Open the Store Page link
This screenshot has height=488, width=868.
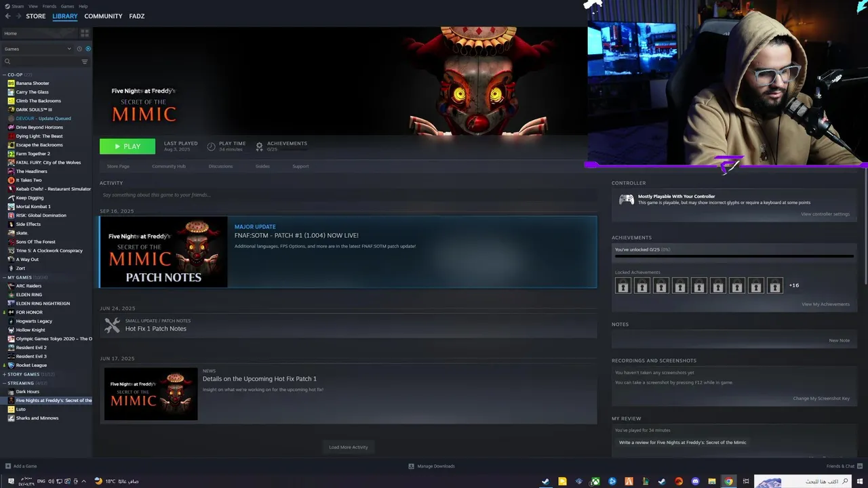pyautogui.click(x=118, y=166)
